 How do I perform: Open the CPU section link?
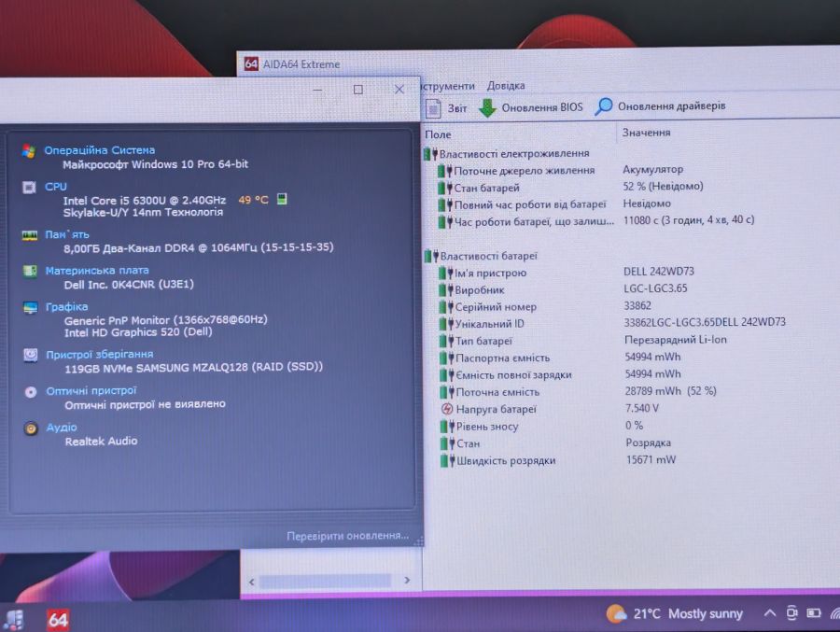[x=56, y=187]
